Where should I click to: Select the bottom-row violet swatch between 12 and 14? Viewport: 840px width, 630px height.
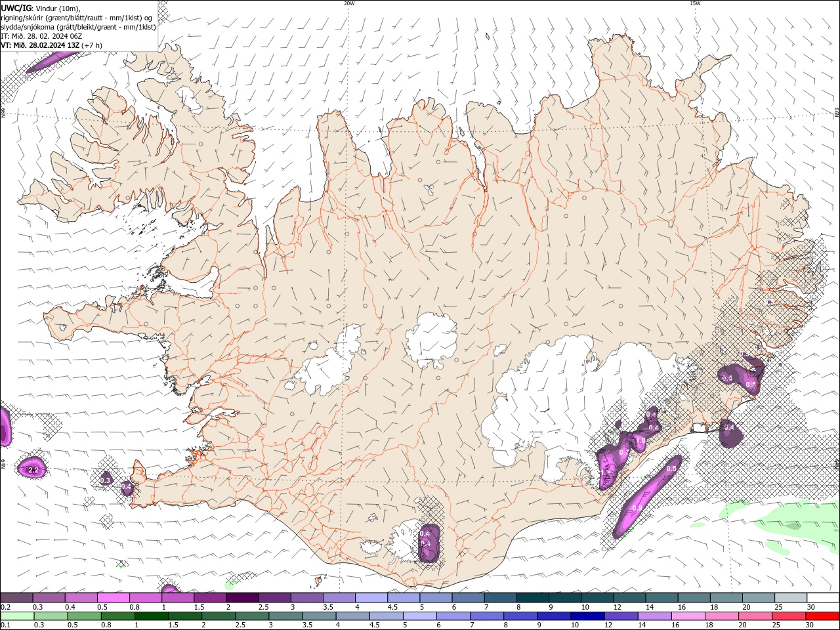pos(621,616)
